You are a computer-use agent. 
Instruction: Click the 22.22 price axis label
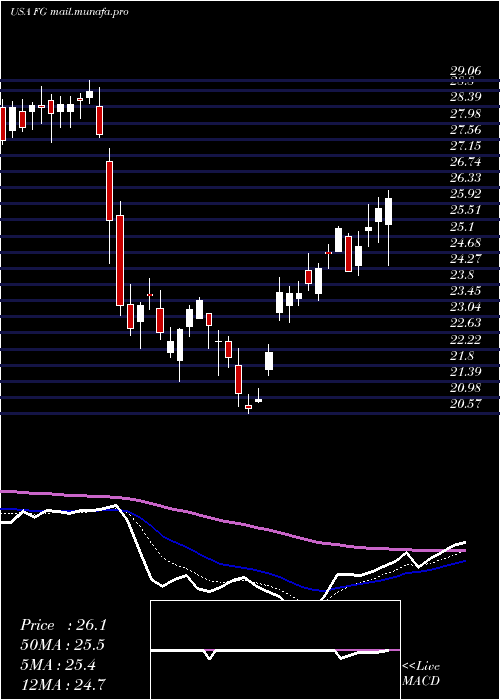[x=465, y=340]
